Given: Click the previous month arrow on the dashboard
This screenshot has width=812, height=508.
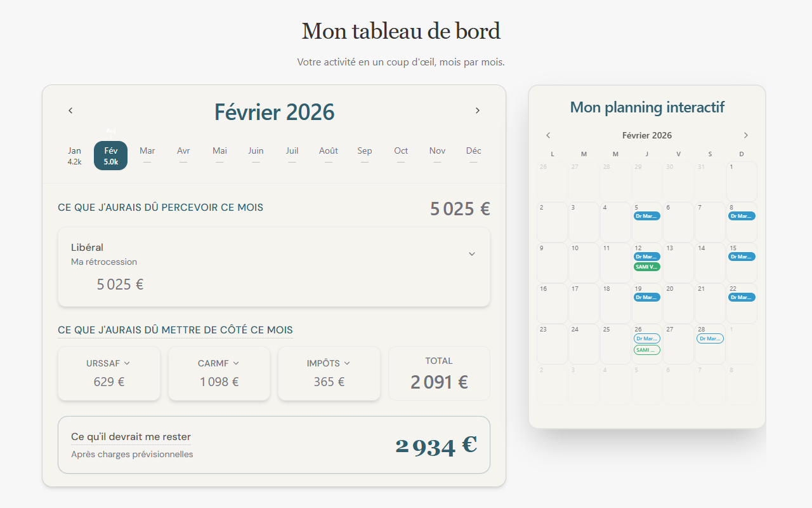Looking at the screenshot, I should 70,110.
